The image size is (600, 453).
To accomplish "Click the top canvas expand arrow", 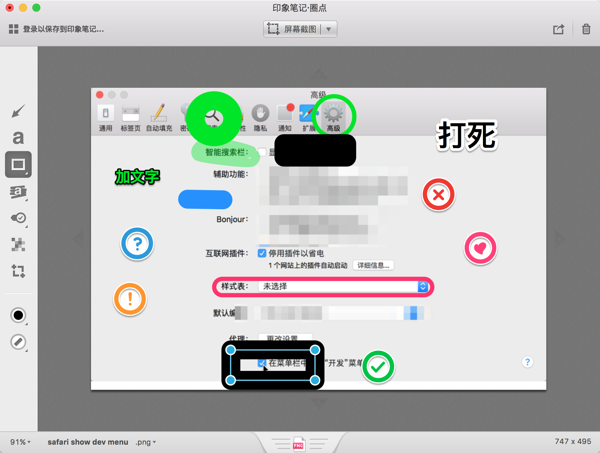I will point(319,74).
